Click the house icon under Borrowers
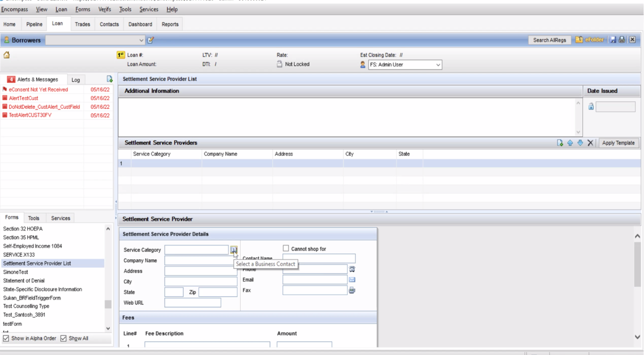The image size is (644, 355). (x=7, y=55)
